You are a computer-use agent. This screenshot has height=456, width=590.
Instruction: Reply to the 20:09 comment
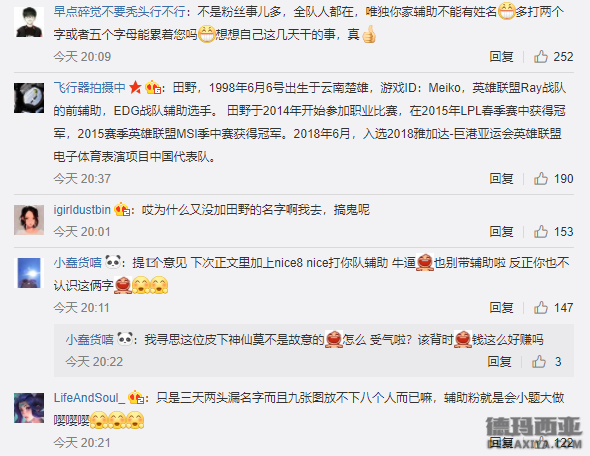[x=501, y=56]
